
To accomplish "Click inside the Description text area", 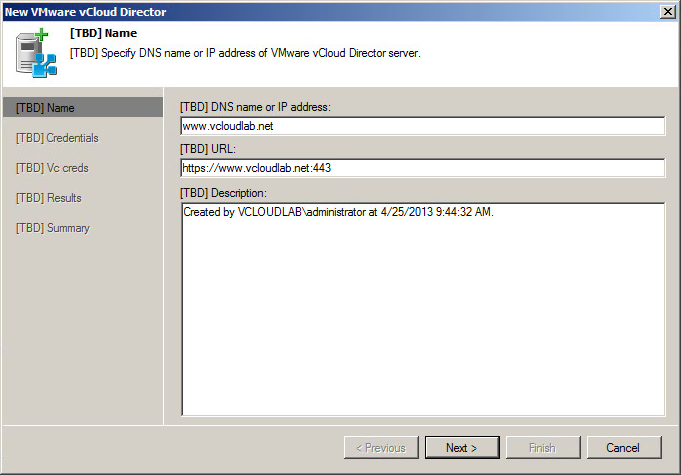I will (423, 309).
